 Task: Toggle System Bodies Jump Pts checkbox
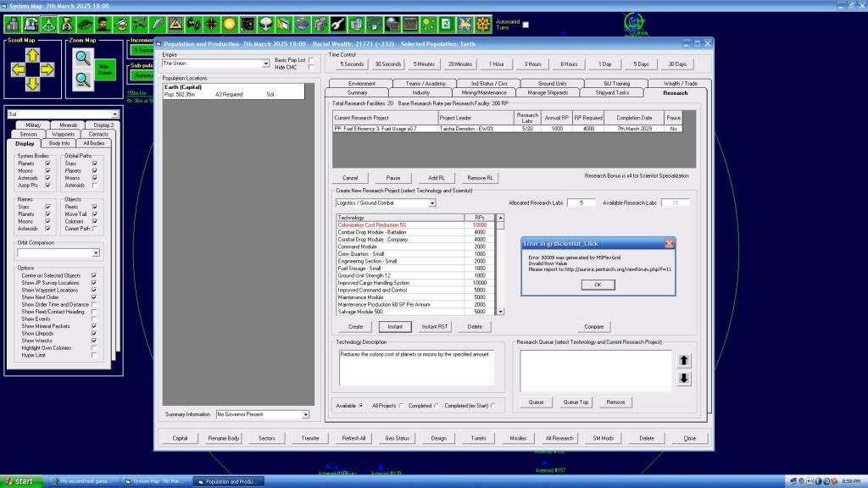pyautogui.click(x=47, y=186)
